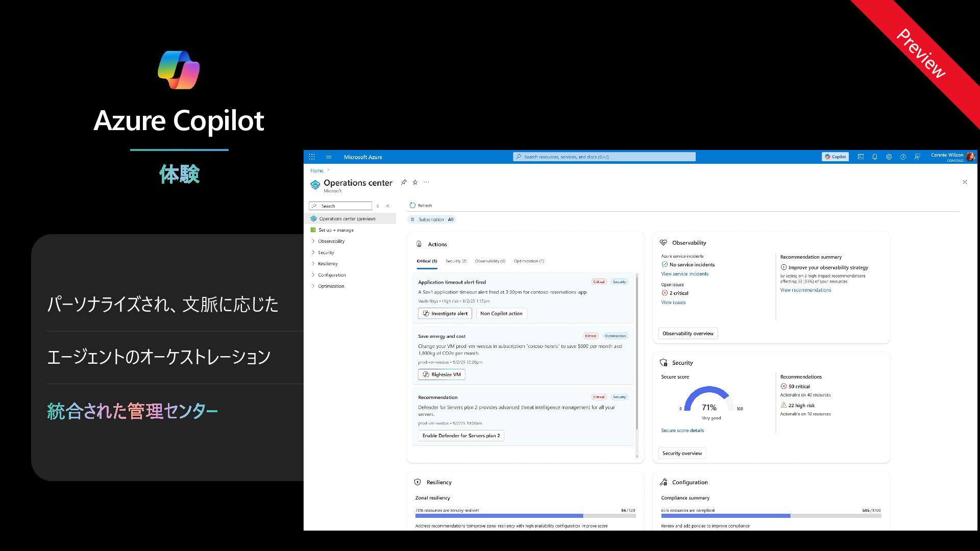Pin Operations center with the pin icon
Screen dimensions: 980x551
(404, 182)
